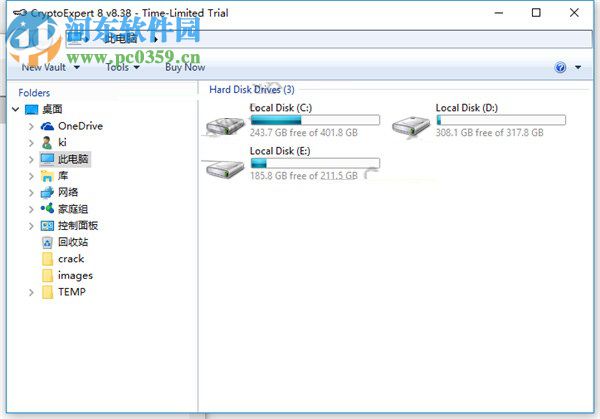Expand the ki user folder node
Image resolution: width=600 pixels, height=419 pixels.
tap(31, 143)
